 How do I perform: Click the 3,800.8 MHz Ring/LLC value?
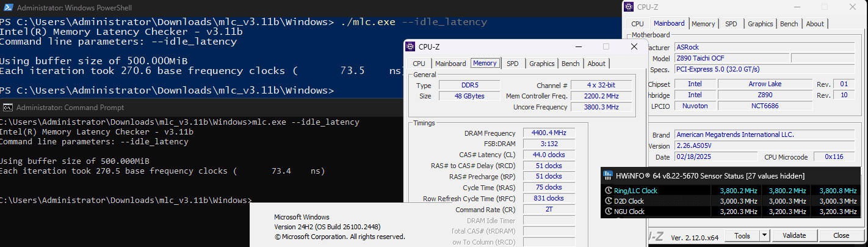tap(837, 190)
